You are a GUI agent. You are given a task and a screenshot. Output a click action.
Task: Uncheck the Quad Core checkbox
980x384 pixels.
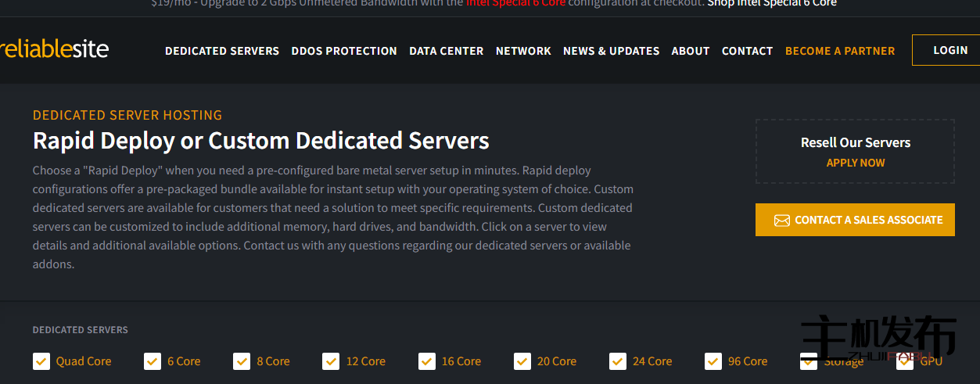(41, 361)
